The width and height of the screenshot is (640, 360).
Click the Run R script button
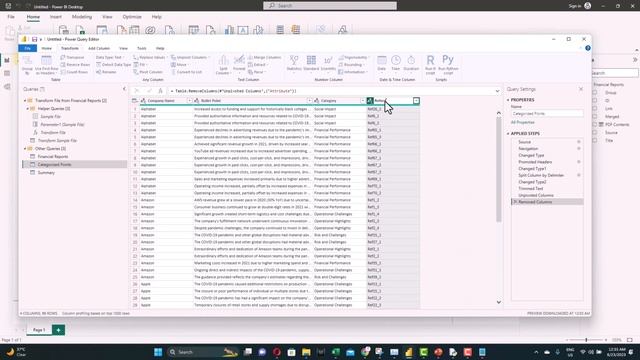click(430, 64)
